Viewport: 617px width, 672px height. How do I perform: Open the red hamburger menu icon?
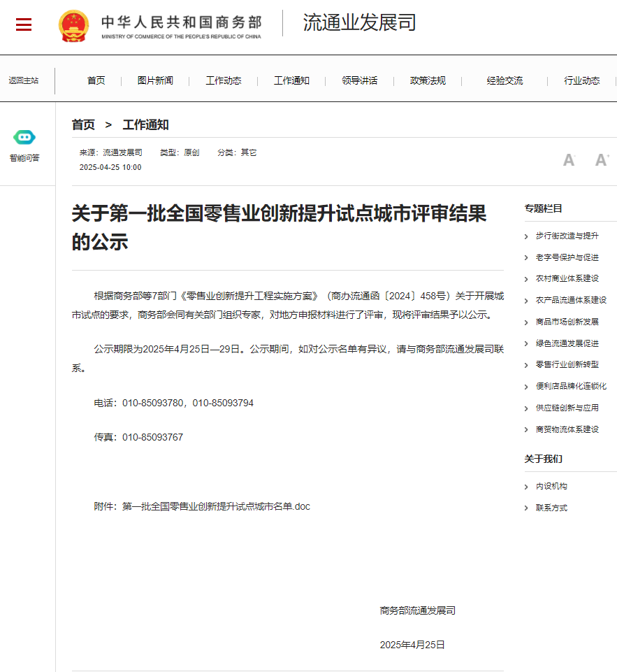coord(24,25)
